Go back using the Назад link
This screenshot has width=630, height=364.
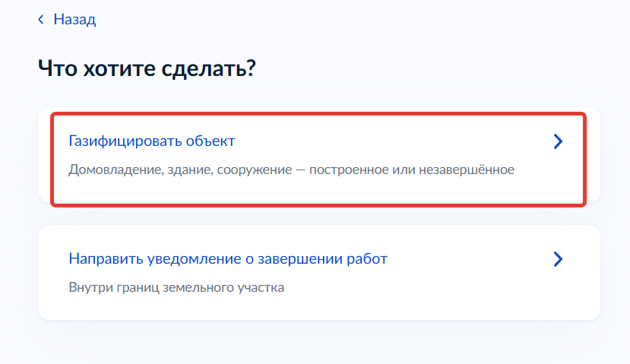point(74,20)
